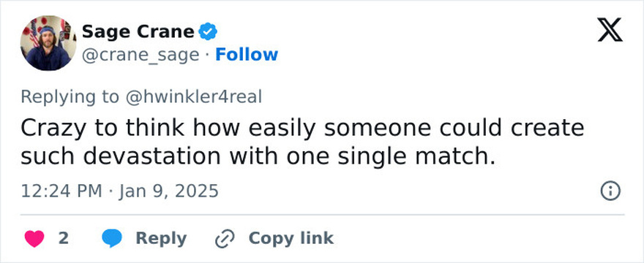
Task: Click the Reply label
Action: click(161, 238)
